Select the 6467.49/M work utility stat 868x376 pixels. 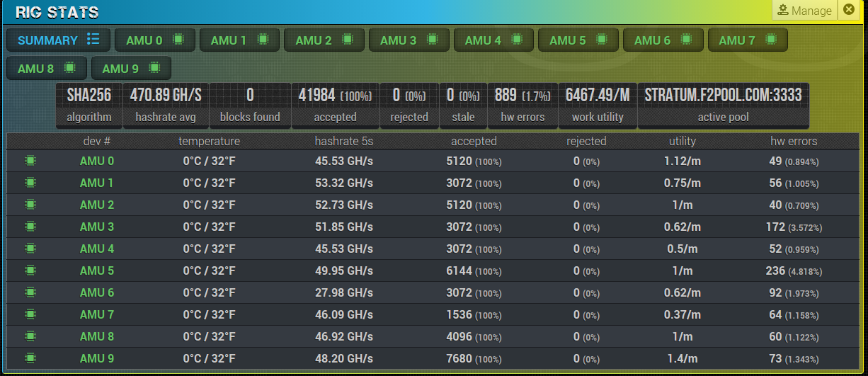click(598, 106)
